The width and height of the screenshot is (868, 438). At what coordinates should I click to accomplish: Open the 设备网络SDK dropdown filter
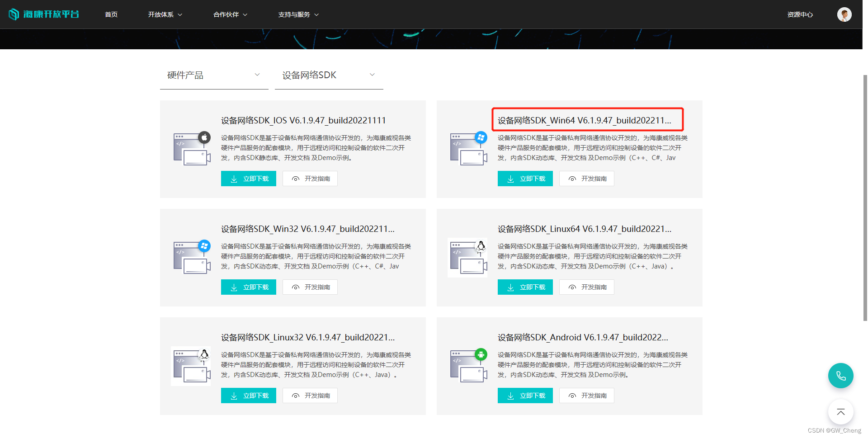click(329, 75)
